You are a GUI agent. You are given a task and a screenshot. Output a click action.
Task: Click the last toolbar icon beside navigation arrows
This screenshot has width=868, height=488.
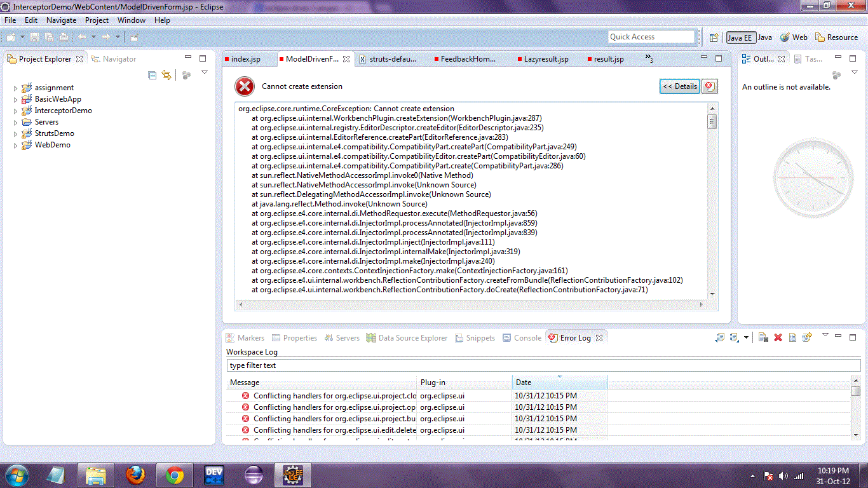134,37
